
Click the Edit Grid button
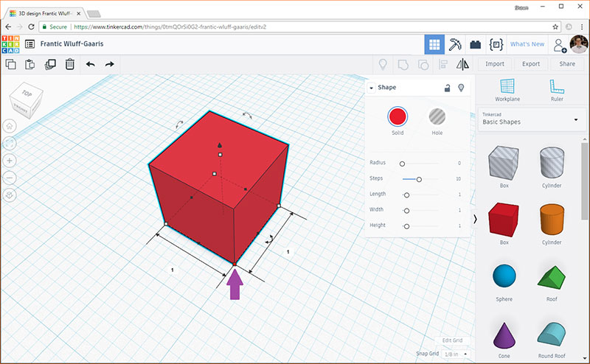pos(452,340)
